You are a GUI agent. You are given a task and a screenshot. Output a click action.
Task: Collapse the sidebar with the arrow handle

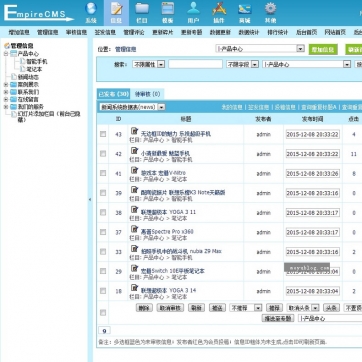tap(90, 200)
